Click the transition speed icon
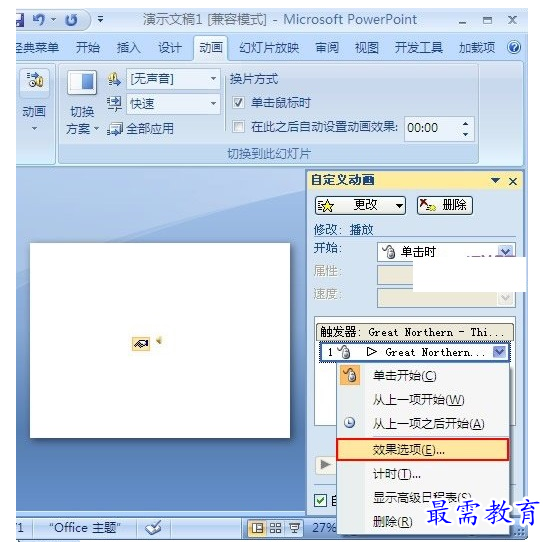Image resolution: width=548 pixels, height=544 pixels. coord(114,104)
